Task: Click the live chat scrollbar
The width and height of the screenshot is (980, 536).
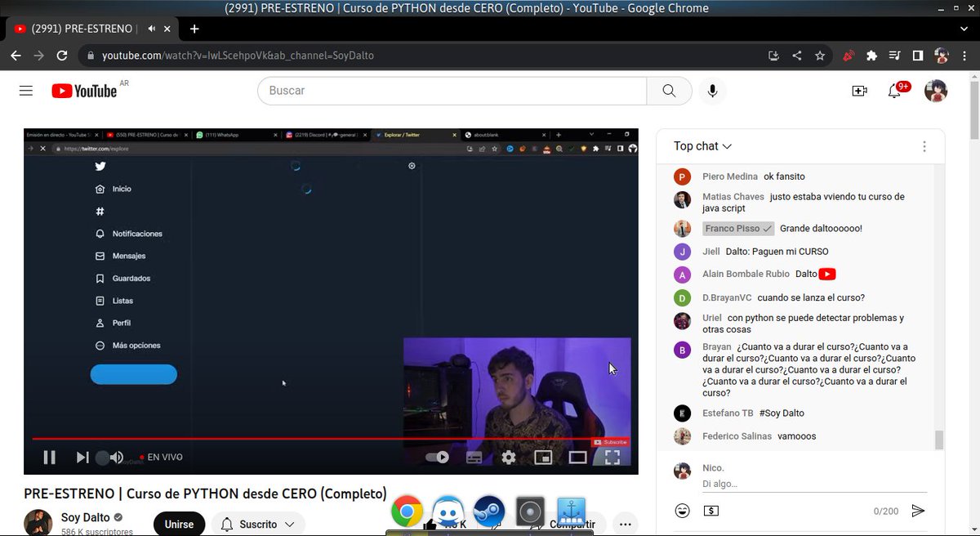Action: point(939,440)
